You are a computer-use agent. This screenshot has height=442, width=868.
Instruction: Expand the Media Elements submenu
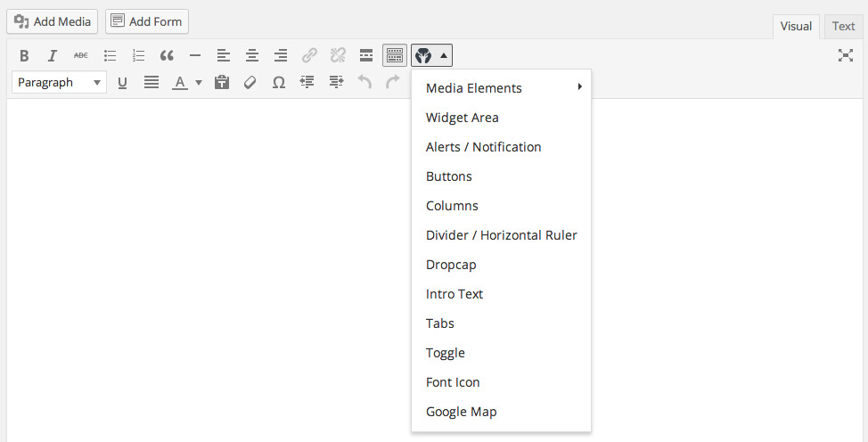(x=502, y=88)
